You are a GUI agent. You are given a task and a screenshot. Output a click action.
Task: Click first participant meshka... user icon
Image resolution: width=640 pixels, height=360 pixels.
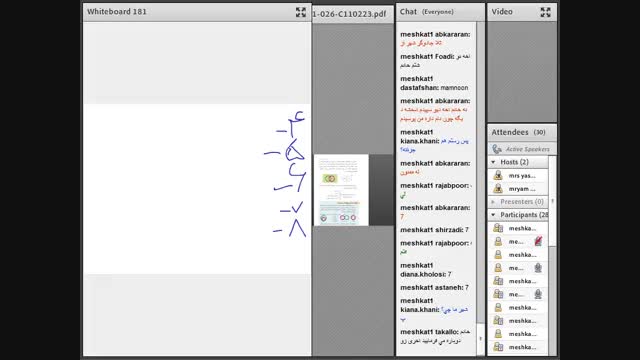pos(498,228)
